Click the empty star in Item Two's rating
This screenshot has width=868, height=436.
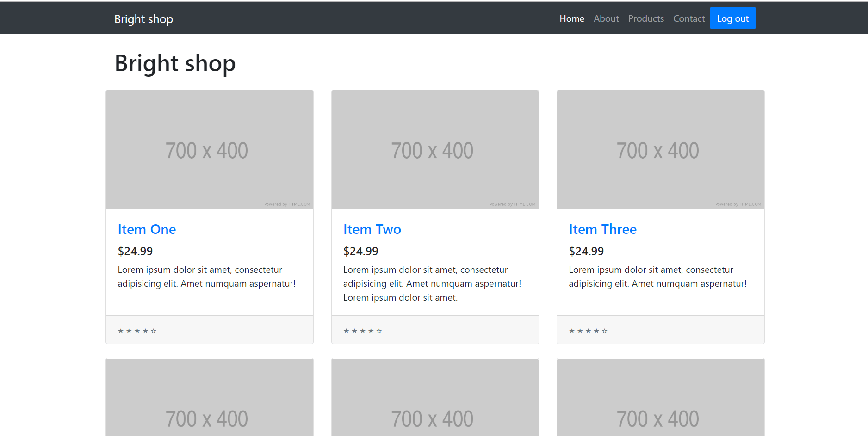(x=379, y=330)
